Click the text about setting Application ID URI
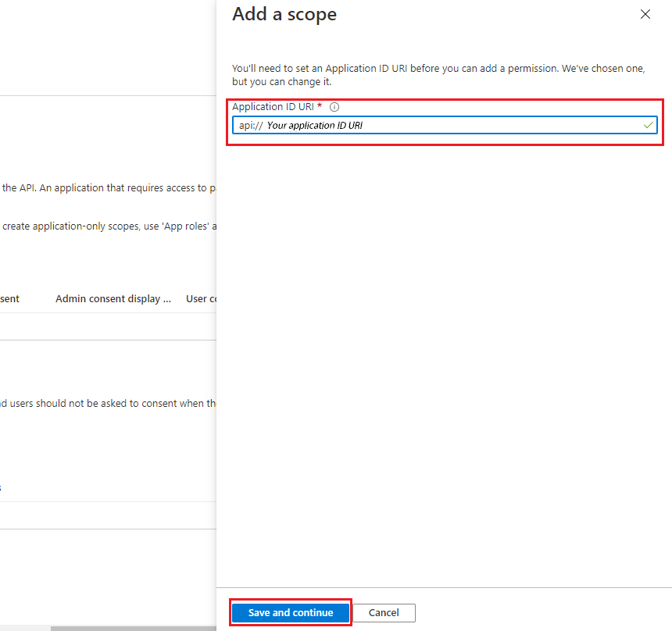Viewport: 672px width, 631px height. coord(438,75)
